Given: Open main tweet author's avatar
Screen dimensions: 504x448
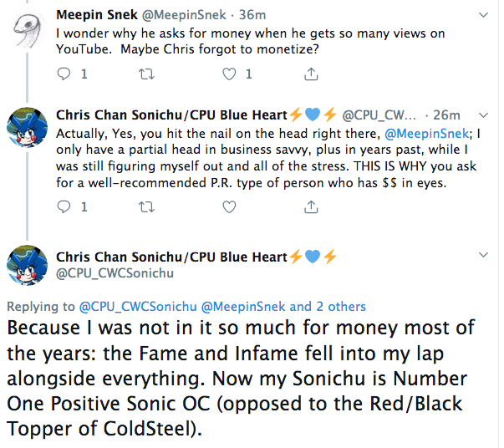Looking at the screenshot, I should (x=27, y=266).
